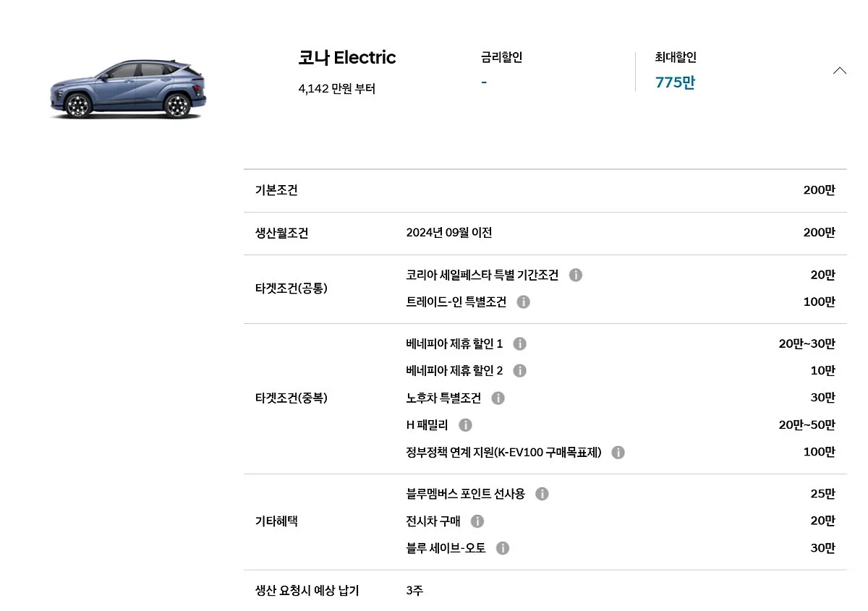Click the 4,142 만원 부터 price text
This screenshot has width=868, height=611.
tap(336, 89)
